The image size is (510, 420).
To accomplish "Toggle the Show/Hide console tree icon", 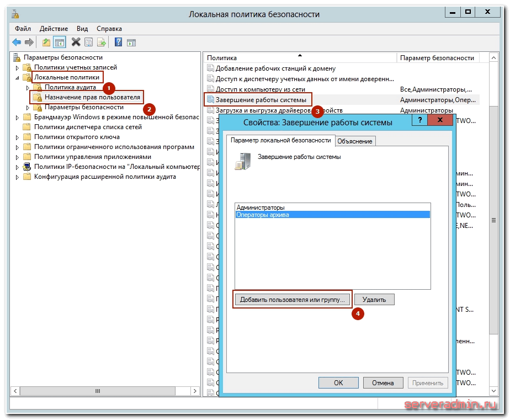I will pyautogui.click(x=59, y=42).
